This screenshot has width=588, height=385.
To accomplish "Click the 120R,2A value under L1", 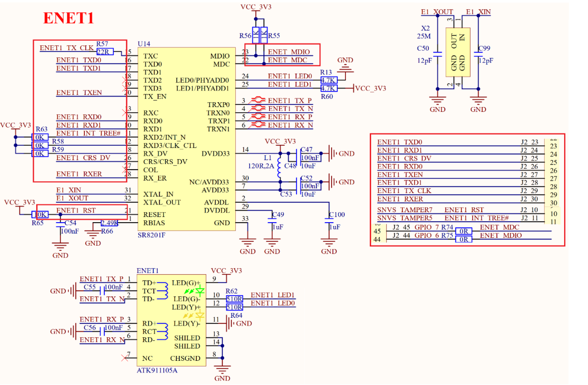I will click(261, 166).
